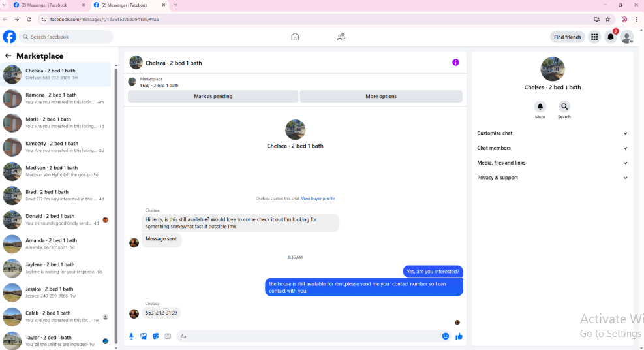
Task: Click the Find friends button
Action: [x=567, y=37]
